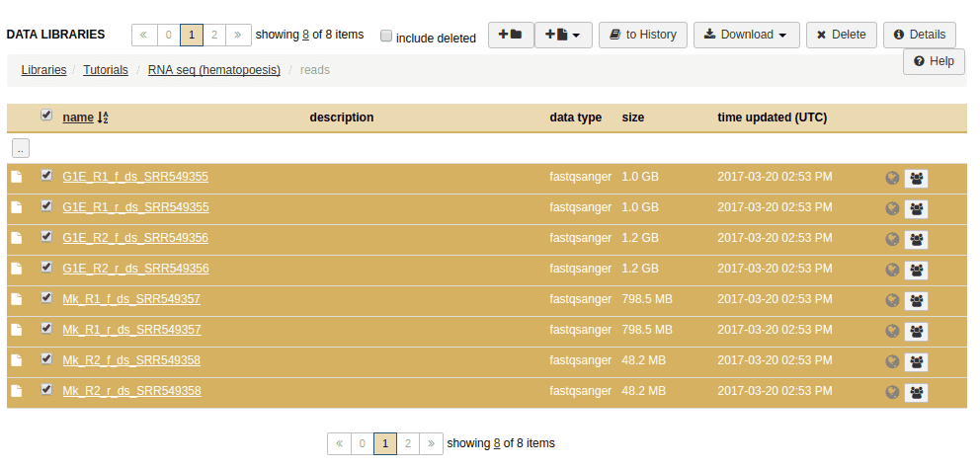Click the name column sort icon
Screen dimensions: 980x468
click(103, 117)
